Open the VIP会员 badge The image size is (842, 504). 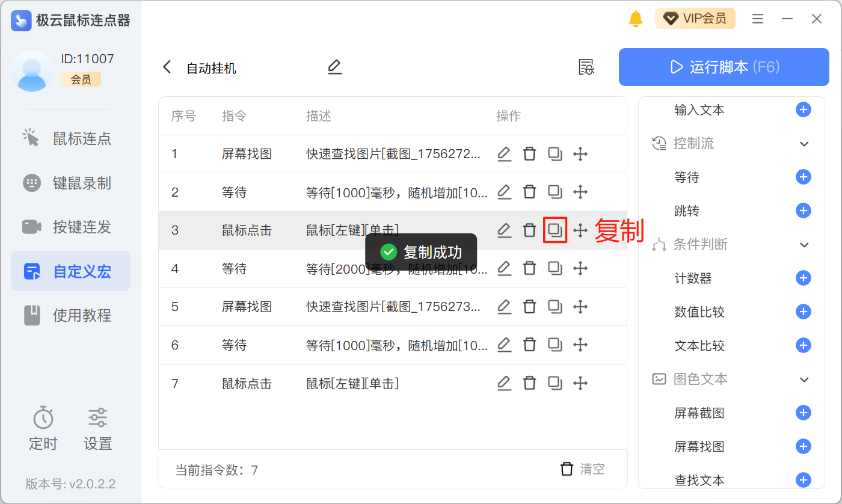695,19
